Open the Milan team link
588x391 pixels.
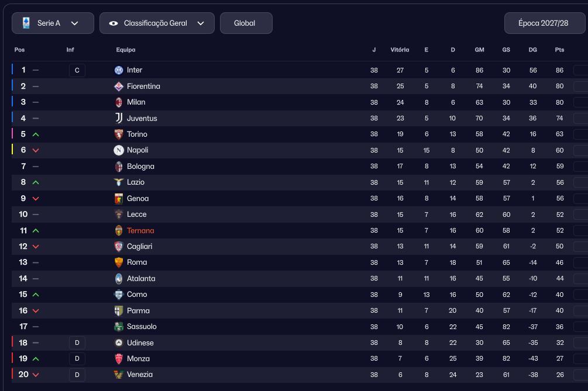136,102
